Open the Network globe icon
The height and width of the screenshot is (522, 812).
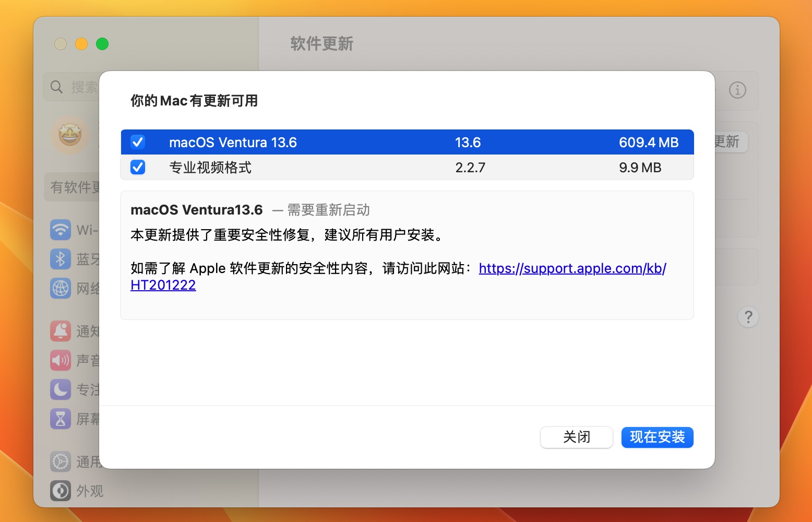61,288
